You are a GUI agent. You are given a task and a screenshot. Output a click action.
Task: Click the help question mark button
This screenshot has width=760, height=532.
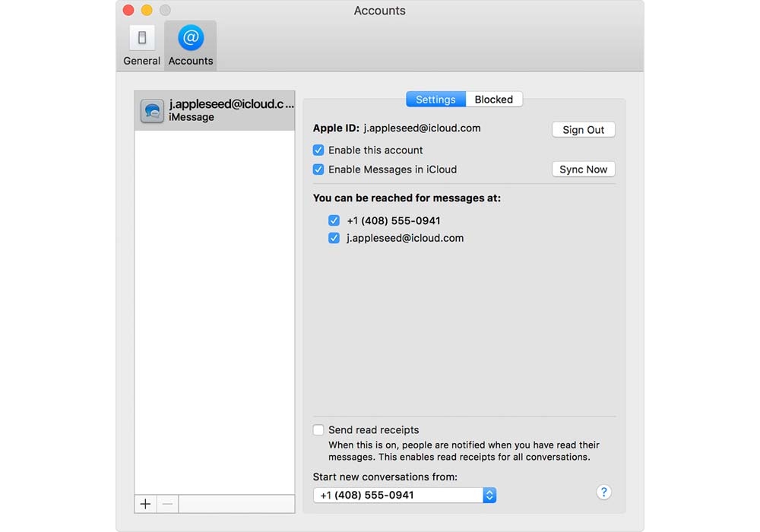(603, 492)
